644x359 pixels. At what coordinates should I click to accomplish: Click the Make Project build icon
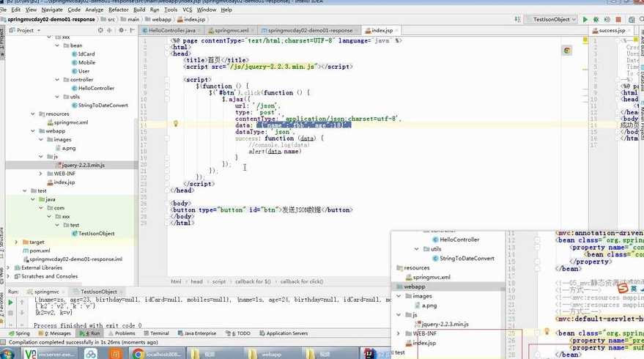[x=517, y=19]
